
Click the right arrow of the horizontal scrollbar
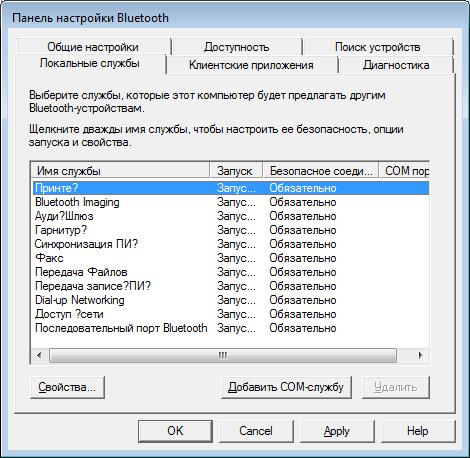click(421, 355)
